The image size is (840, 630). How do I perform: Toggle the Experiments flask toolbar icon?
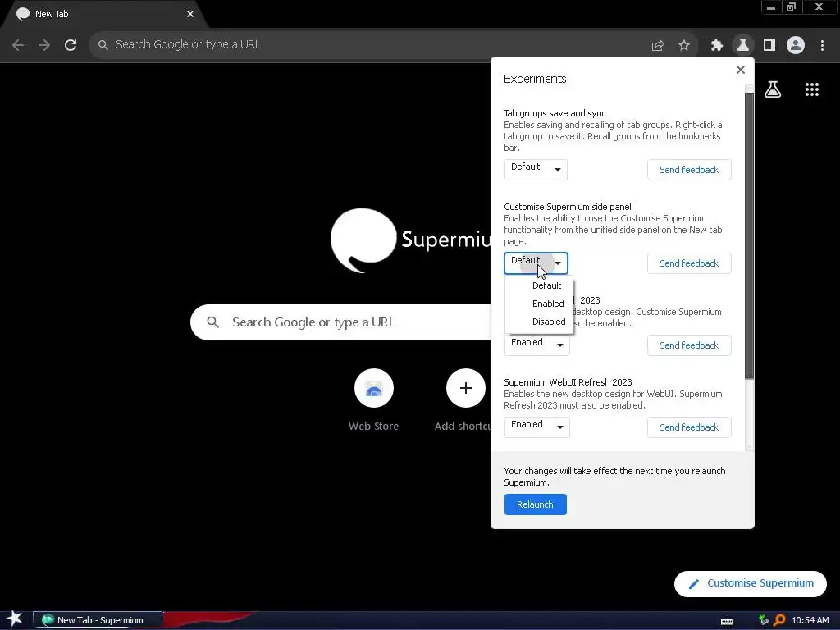coord(742,46)
